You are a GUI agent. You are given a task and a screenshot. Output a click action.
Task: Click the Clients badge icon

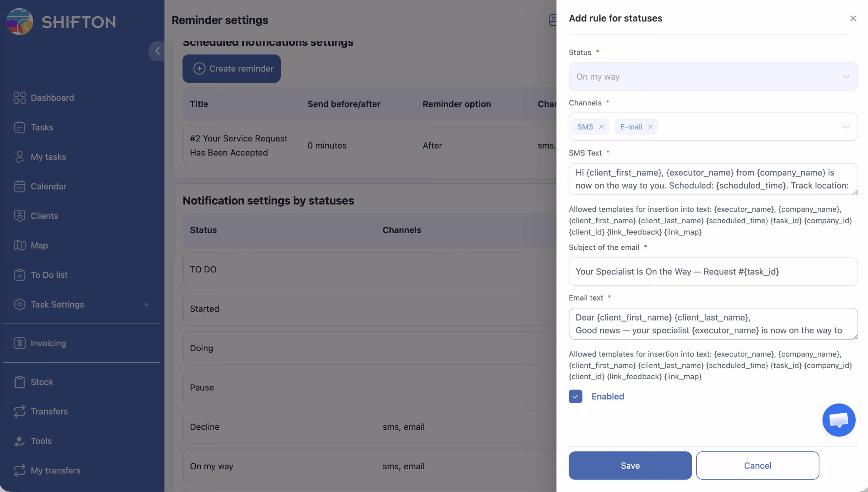(x=19, y=216)
